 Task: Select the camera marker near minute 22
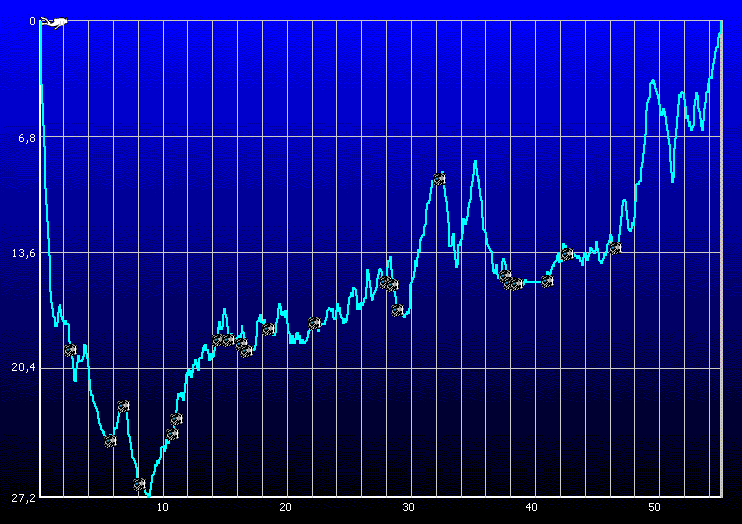[314, 323]
